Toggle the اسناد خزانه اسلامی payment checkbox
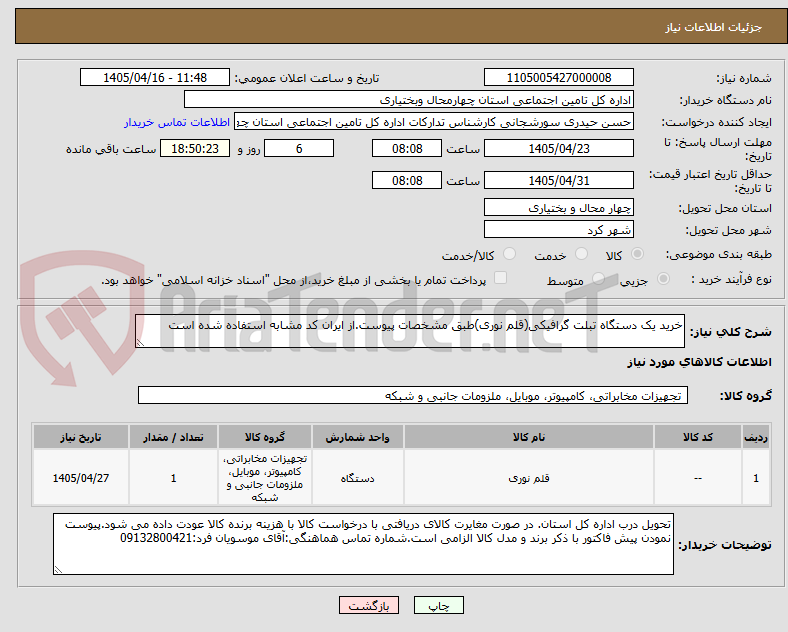The height and width of the screenshot is (632, 788). (500, 278)
